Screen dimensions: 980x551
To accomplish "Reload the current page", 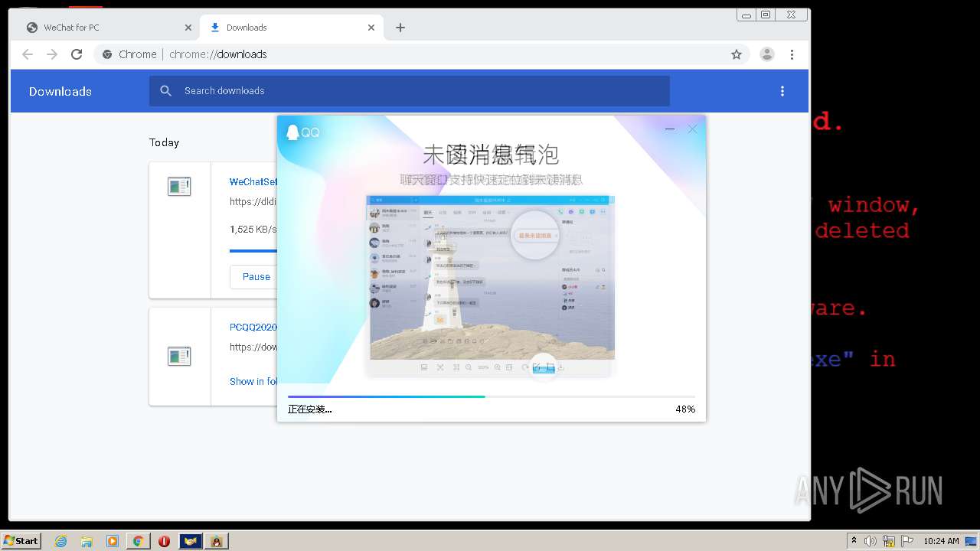I will [77, 54].
